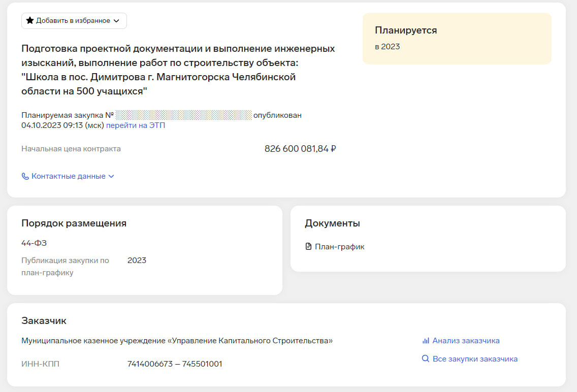Click the 44-ФЗ placement order text
Image resolution: width=577 pixels, height=392 pixels.
34,243
